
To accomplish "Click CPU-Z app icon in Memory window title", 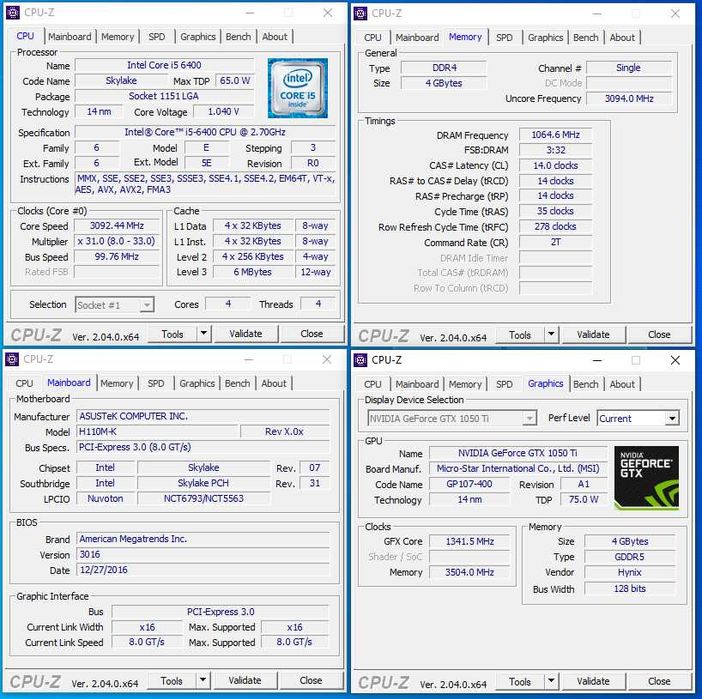I will click(360, 13).
